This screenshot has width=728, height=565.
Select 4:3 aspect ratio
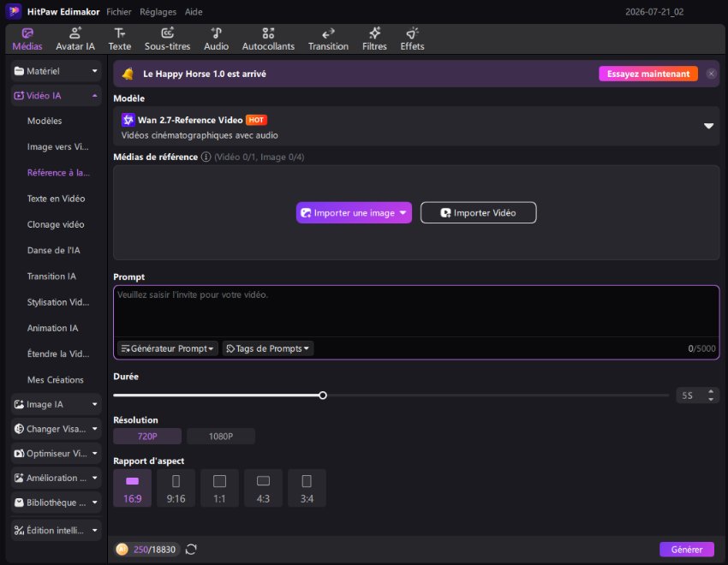tap(263, 489)
